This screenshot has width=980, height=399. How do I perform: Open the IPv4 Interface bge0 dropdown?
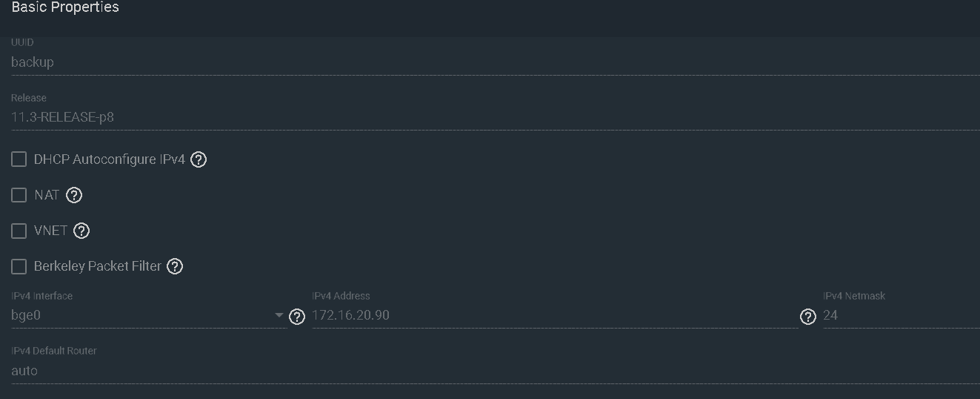(x=149, y=315)
